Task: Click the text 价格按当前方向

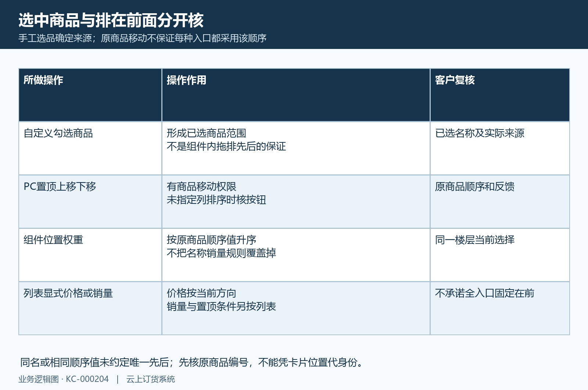Action: 201,293
